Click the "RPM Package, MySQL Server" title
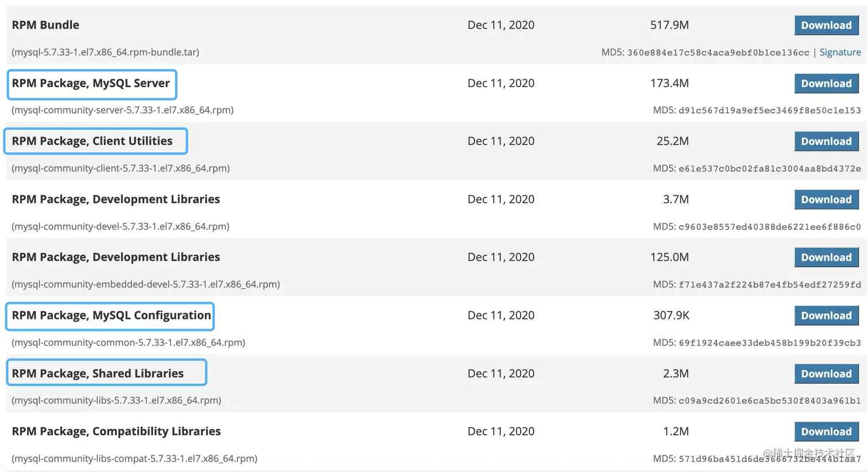Screen dimensions: 868x472 point(91,83)
